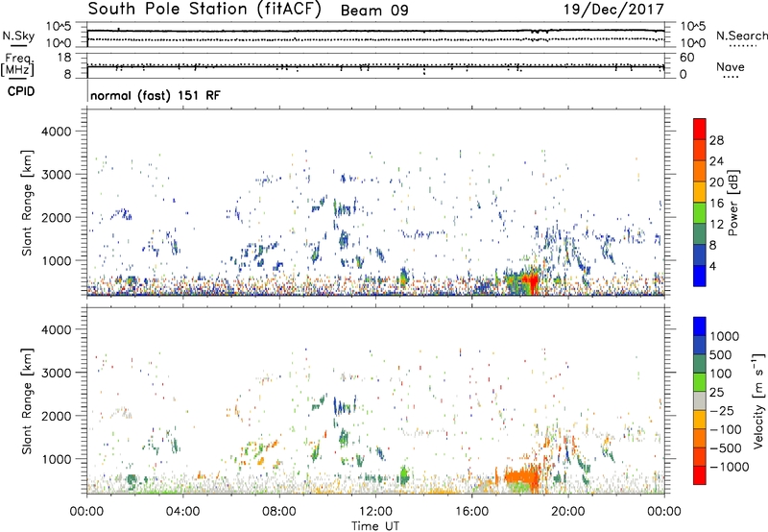The image size is (768, 532).
Task: Click the date '19/Dec/2017'
Action: click(613, 10)
